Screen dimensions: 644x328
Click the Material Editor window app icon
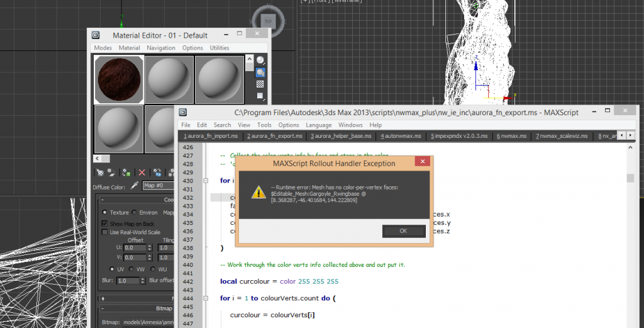(x=96, y=35)
